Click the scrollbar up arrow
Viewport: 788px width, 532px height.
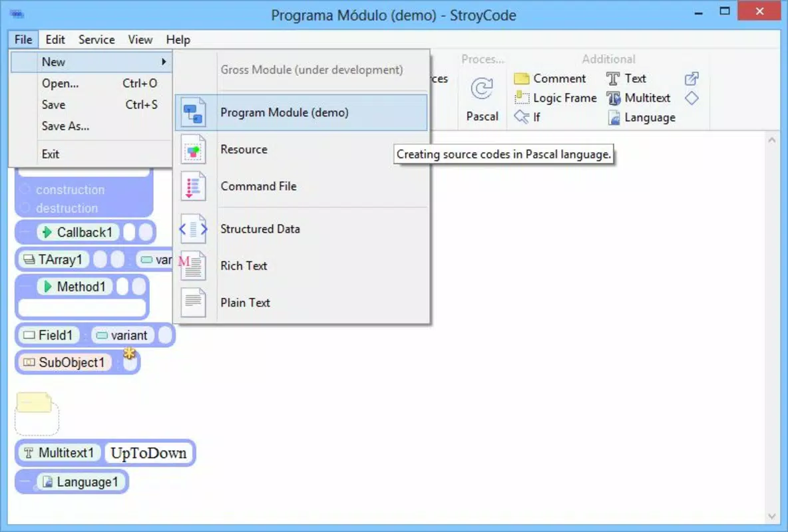[x=772, y=140]
